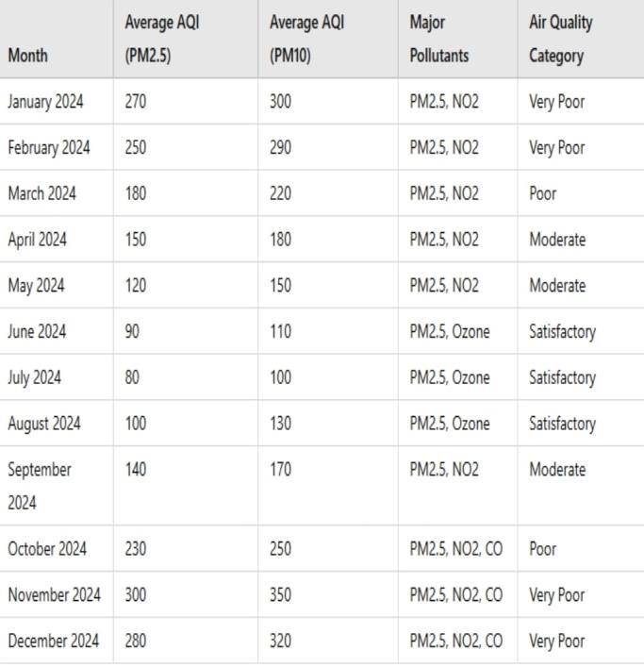The width and height of the screenshot is (644, 667).
Task: Click PM2.5 value 80 for July
Action: coord(132,378)
